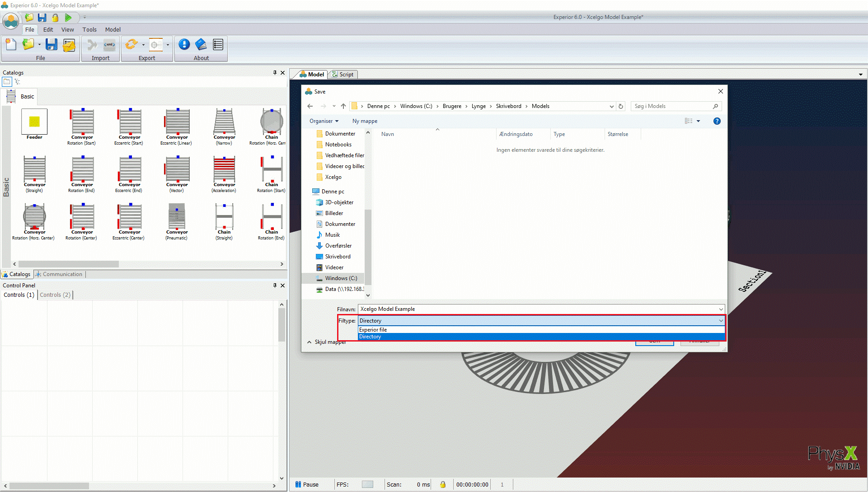
Task: Click the Save dialog help icon
Action: point(717,121)
